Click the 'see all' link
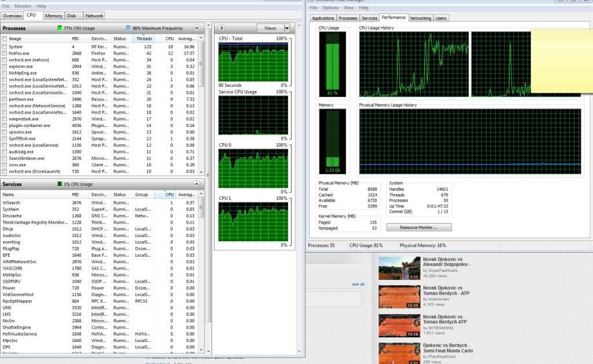Screen dimensions: 593x364 358,284
